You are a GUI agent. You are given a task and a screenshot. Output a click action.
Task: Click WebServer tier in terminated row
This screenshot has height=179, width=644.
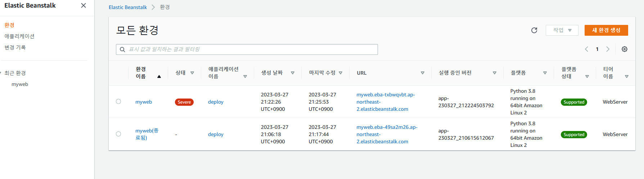tap(615, 134)
